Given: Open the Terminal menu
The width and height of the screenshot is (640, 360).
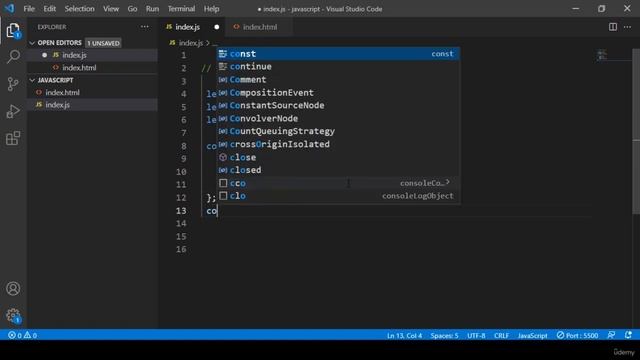Looking at the screenshot, I should [181, 9].
